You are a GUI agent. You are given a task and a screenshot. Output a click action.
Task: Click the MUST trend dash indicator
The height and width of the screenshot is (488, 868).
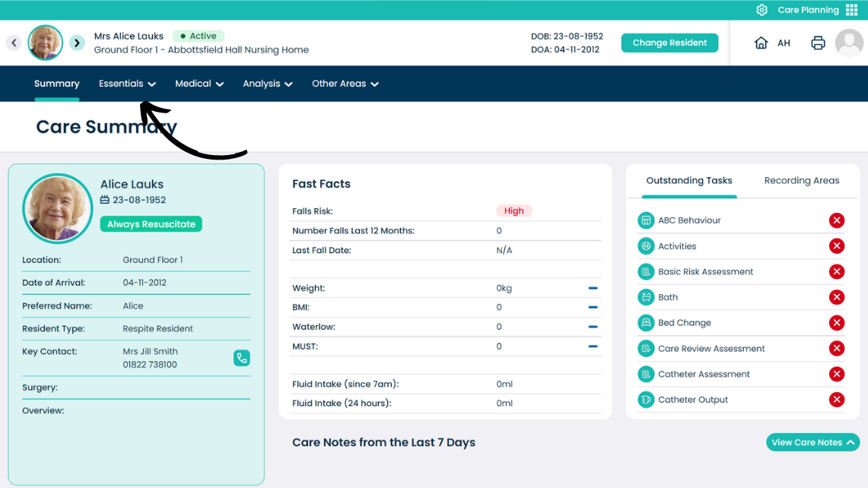click(593, 347)
